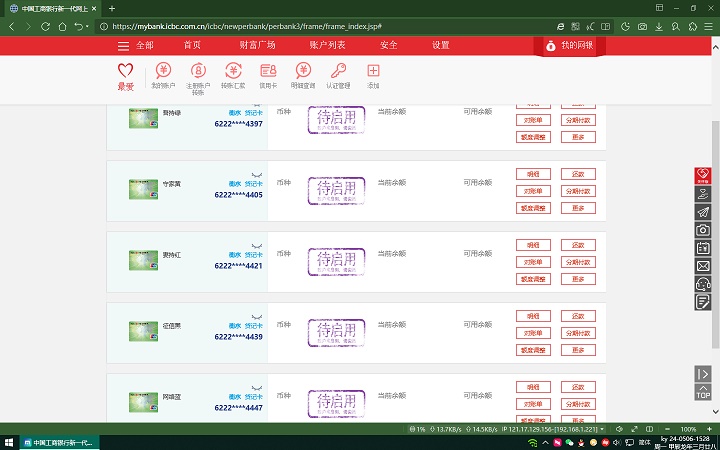Expand the right sidebar arrow panel
This screenshot has height=450, width=720.
702,374
